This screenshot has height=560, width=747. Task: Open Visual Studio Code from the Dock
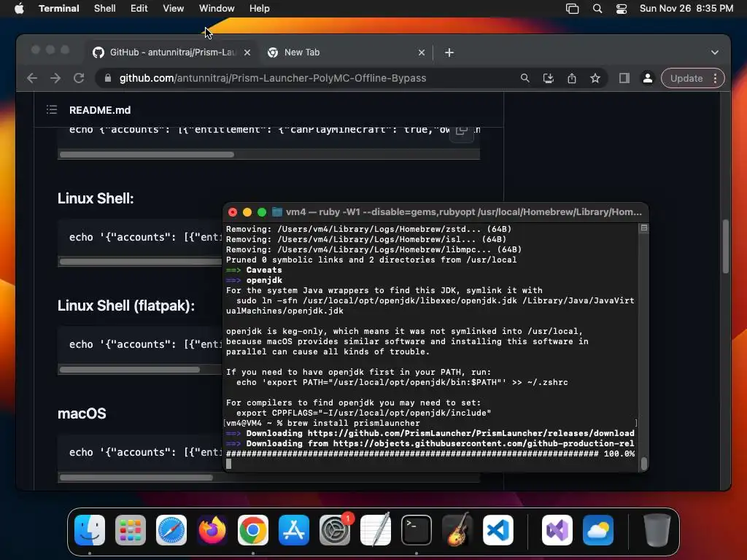coord(498,530)
